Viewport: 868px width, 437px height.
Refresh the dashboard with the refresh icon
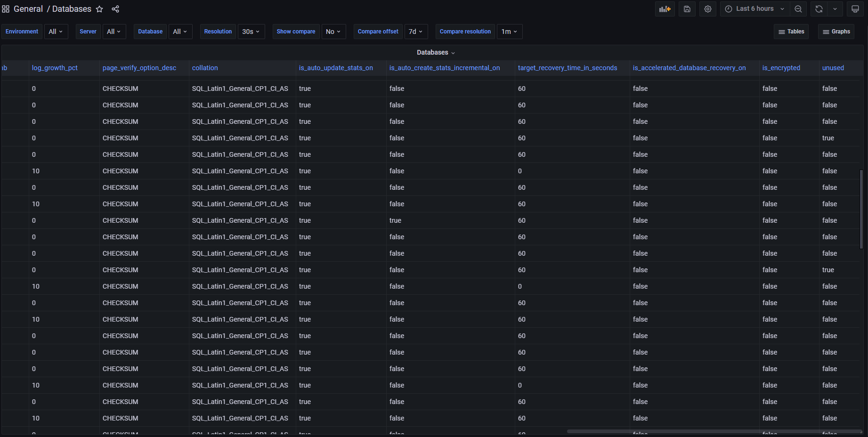(819, 8)
